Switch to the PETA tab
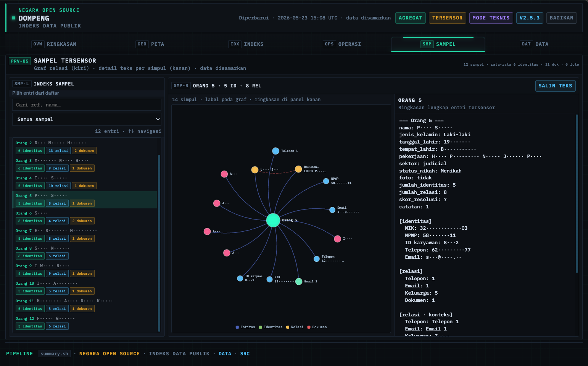This screenshot has height=366, width=588. click(x=150, y=44)
